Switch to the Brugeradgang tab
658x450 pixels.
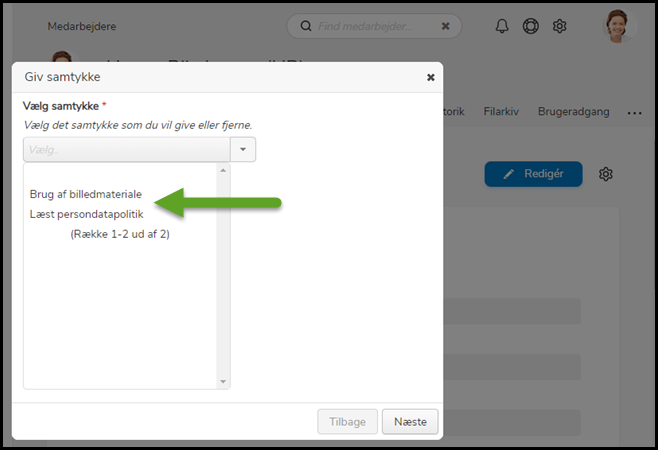tap(573, 112)
